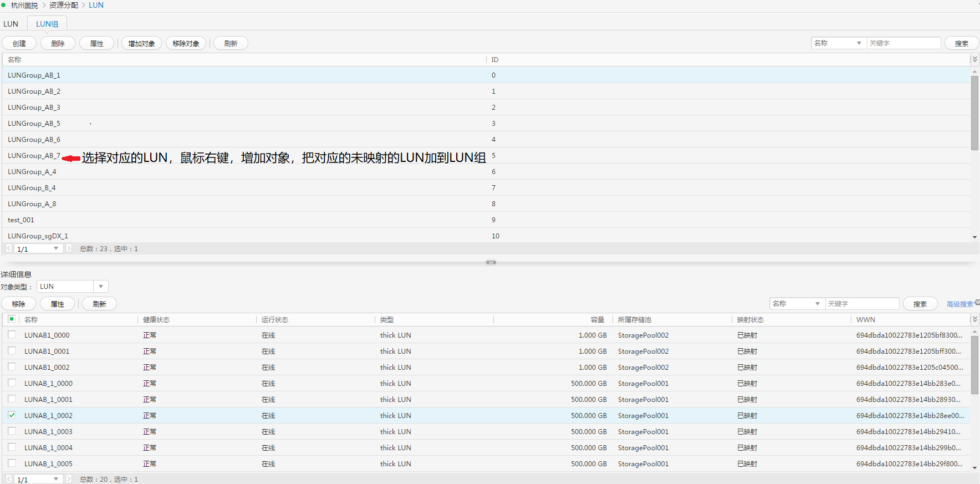Select the LUNGroup_B_4 row

click(486, 187)
